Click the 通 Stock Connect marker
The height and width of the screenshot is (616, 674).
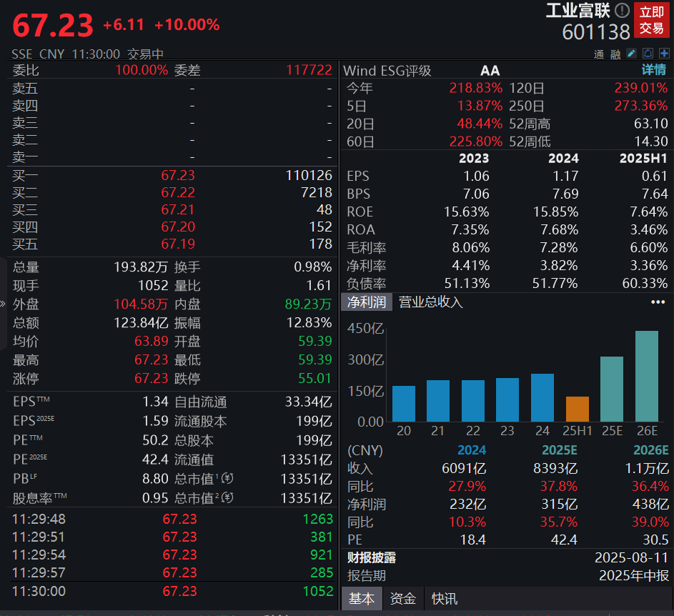click(599, 54)
